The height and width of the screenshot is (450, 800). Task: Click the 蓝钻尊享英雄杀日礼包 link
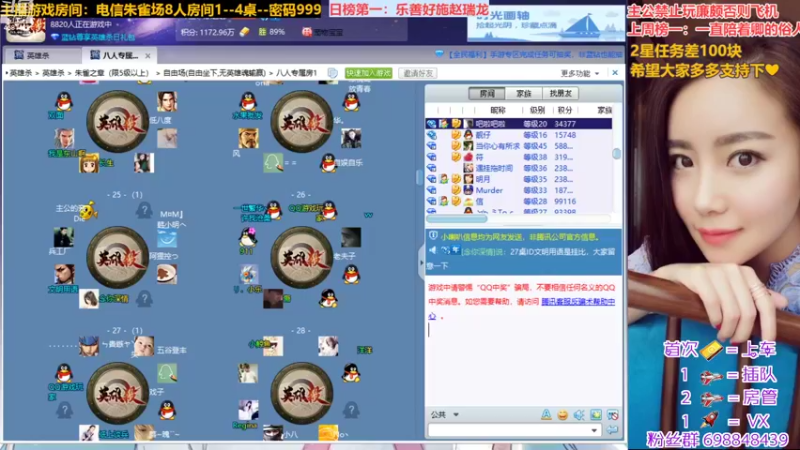coord(98,37)
